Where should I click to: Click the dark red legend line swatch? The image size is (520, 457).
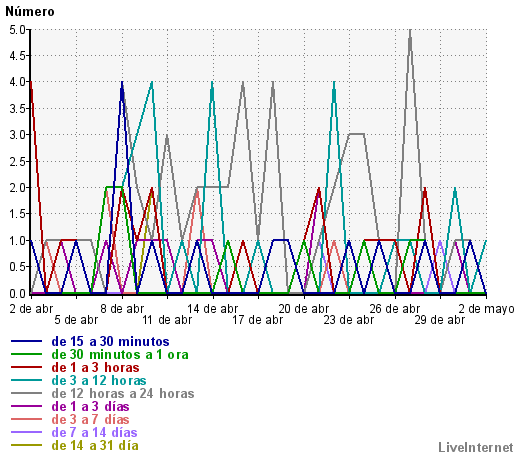[26, 367]
